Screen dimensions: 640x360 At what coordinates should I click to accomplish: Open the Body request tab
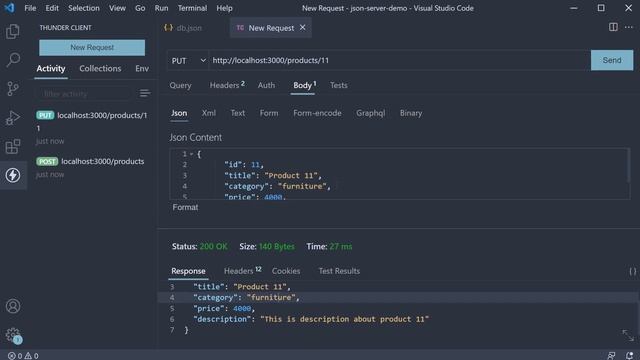[x=304, y=85]
